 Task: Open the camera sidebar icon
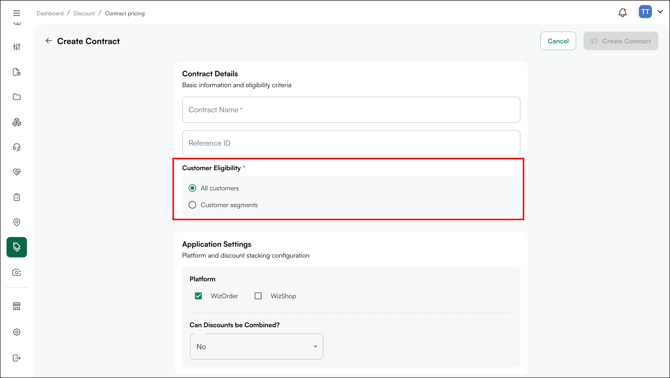17,273
